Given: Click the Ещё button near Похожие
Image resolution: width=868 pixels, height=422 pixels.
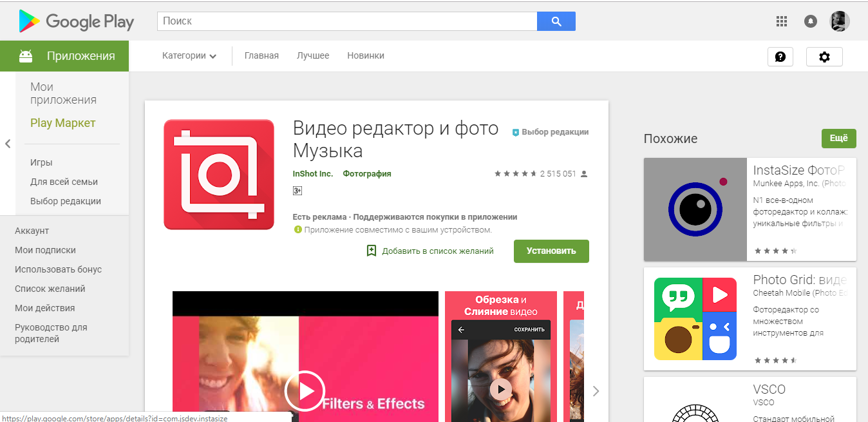Looking at the screenshot, I should pyautogui.click(x=838, y=138).
